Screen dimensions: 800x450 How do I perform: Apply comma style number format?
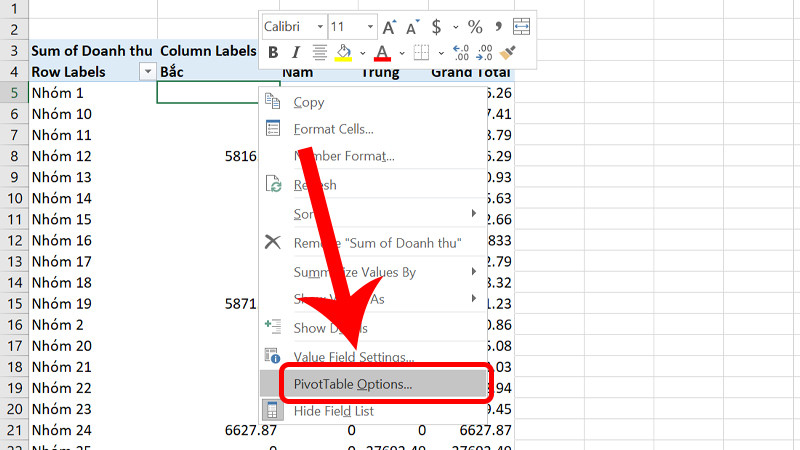point(497,27)
